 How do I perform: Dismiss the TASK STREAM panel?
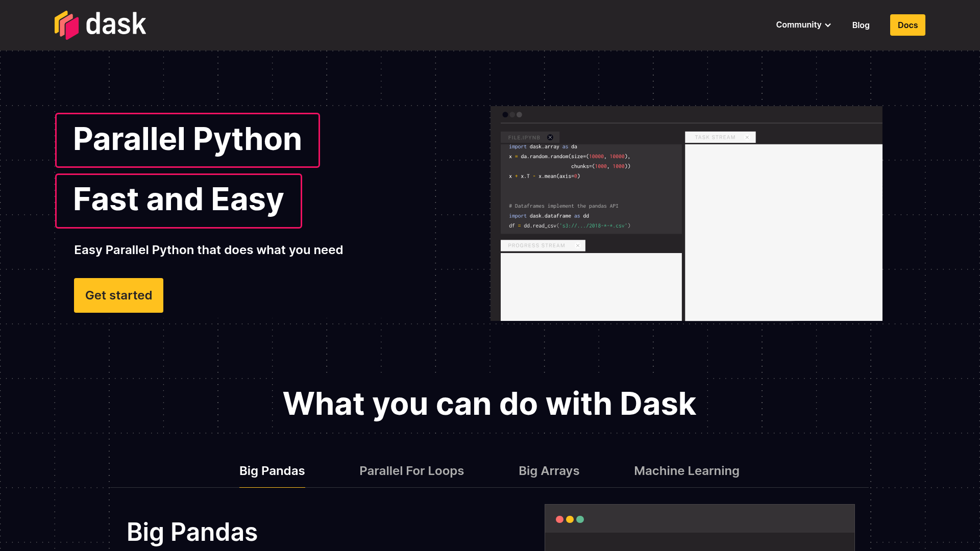[x=747, y=137]
